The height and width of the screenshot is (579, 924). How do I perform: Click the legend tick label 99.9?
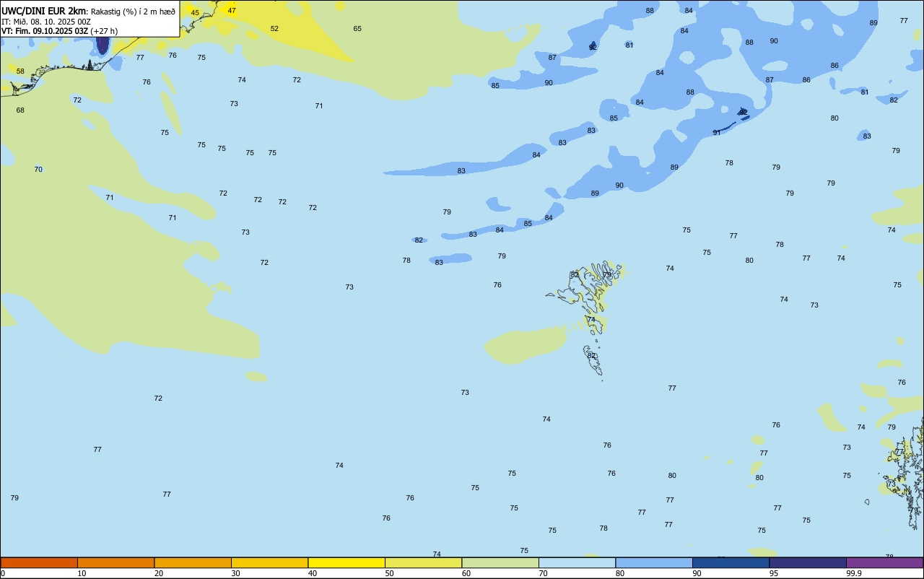[x=854, y=573]
